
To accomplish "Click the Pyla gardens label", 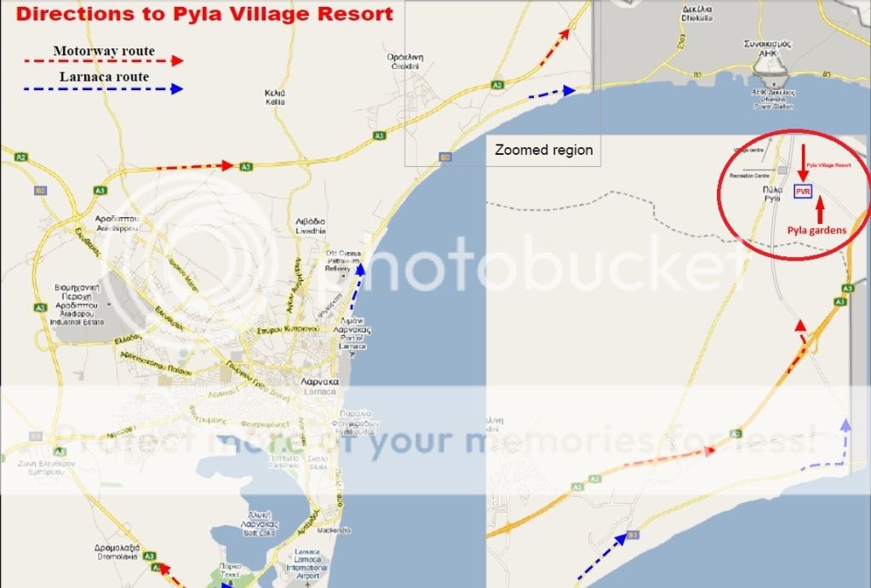I will tap(817, 230).
